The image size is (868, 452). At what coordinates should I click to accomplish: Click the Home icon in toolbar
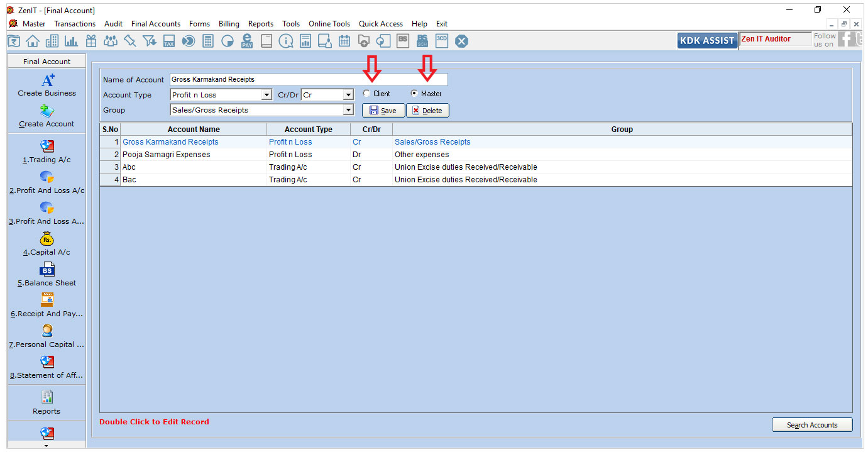point(33,41)
